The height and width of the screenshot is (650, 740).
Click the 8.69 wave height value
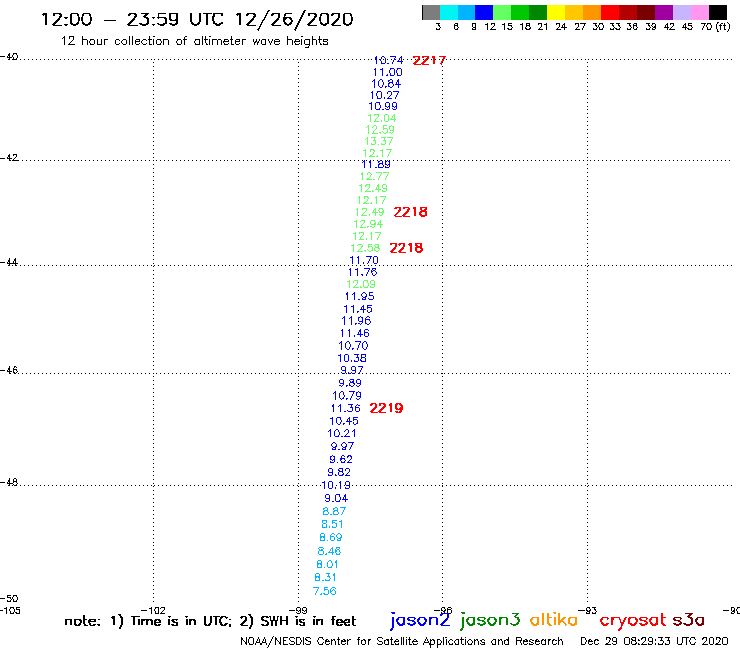click(331, 538)
